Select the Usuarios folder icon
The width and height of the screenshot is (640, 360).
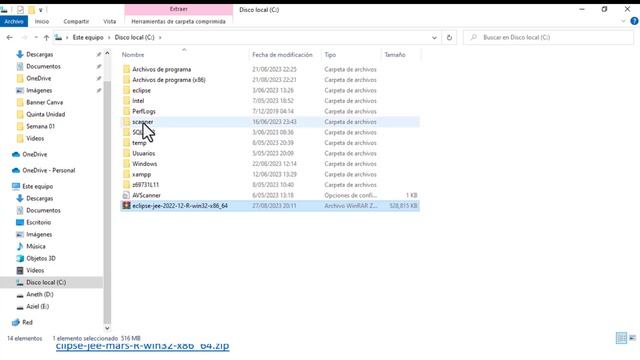click(127, 153)
